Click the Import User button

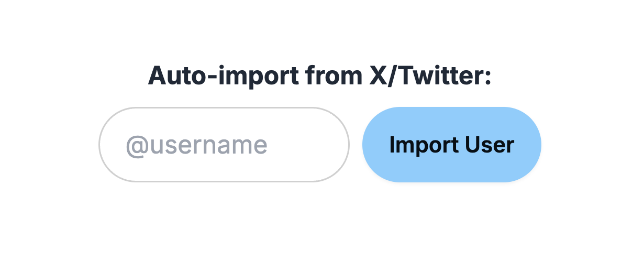coord(451,145)
